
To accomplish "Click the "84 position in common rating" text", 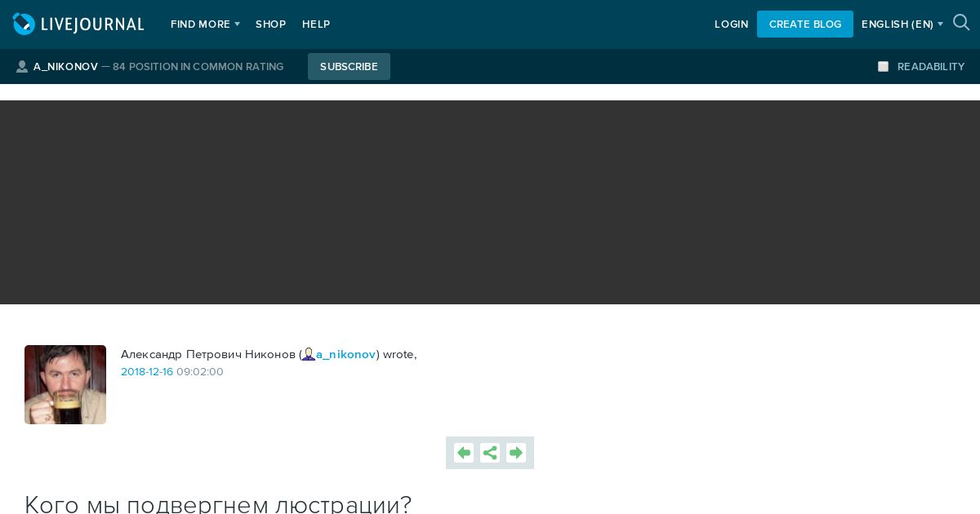I will (x=198, y=67).
